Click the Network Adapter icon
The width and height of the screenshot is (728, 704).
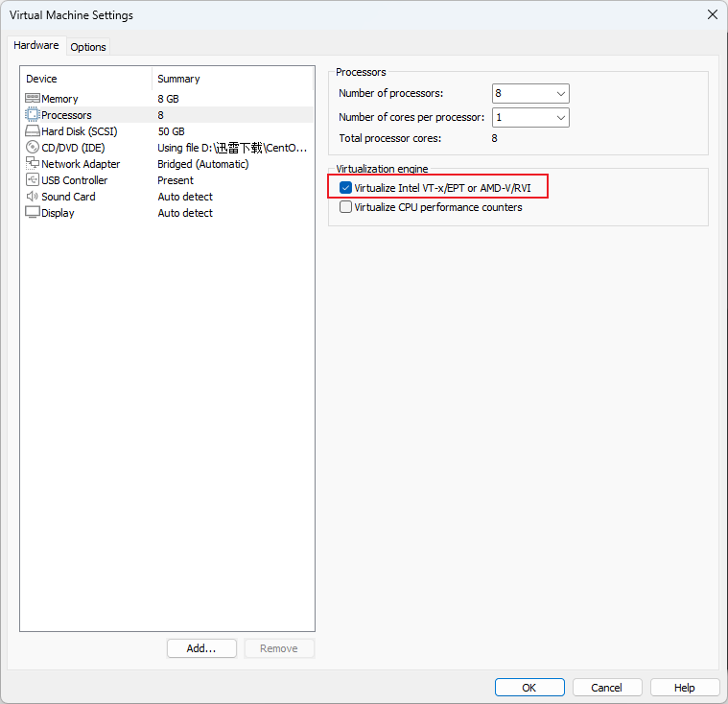pos(33,163)
